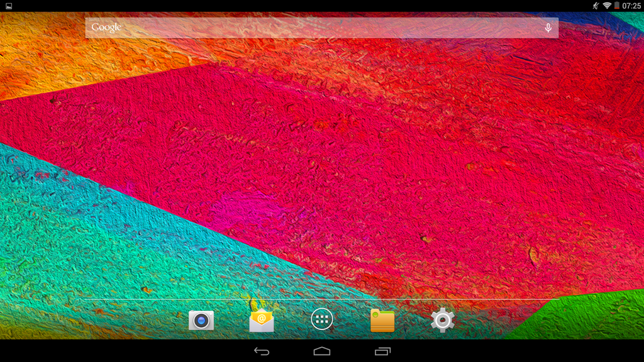Tap the Back navigation button

point(262,351)
